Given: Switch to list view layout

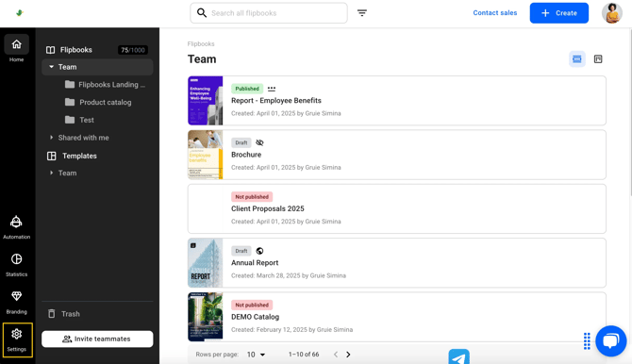Looking at the screenshot, I should tap(576, 59).
